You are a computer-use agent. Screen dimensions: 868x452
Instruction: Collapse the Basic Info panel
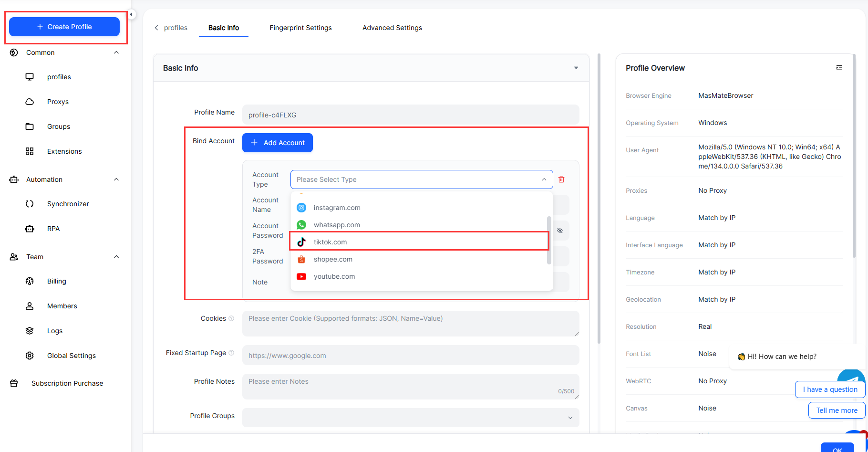[x=576, y=68]
